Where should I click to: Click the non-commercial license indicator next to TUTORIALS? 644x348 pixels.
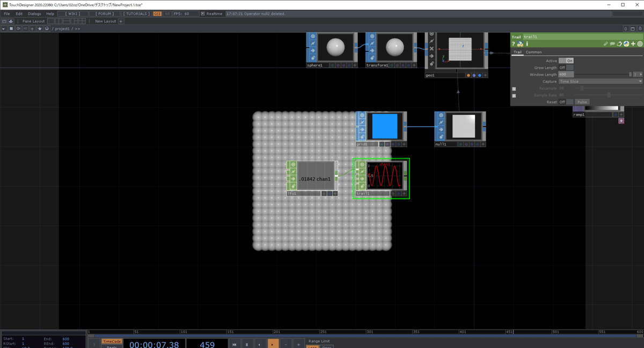[x=156, y=13]
